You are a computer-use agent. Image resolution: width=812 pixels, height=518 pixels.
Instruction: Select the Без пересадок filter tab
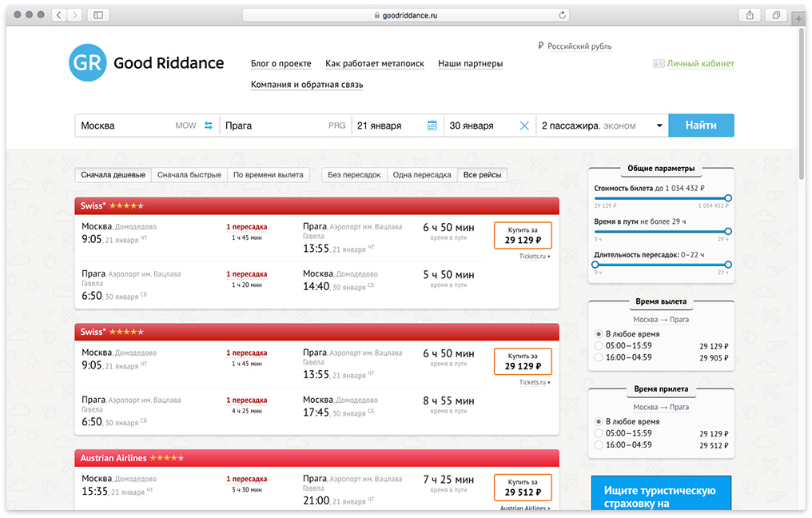354,175
